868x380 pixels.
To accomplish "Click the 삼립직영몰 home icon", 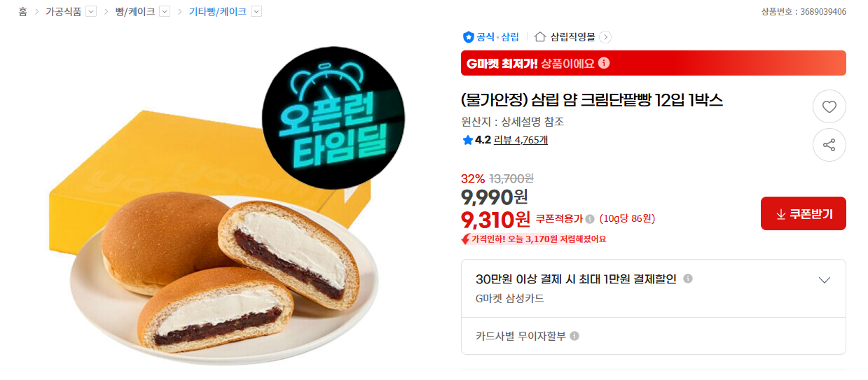I will [x=540, y=37].
